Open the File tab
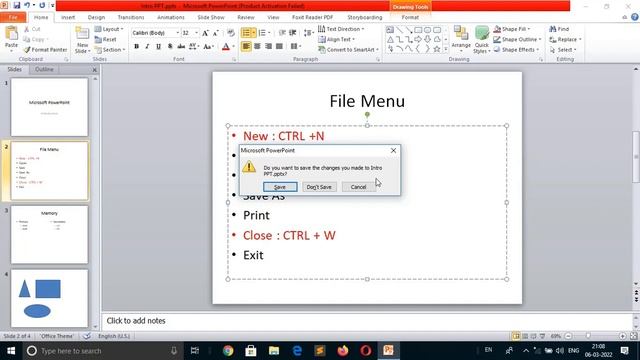 click(x=13, y=17)
